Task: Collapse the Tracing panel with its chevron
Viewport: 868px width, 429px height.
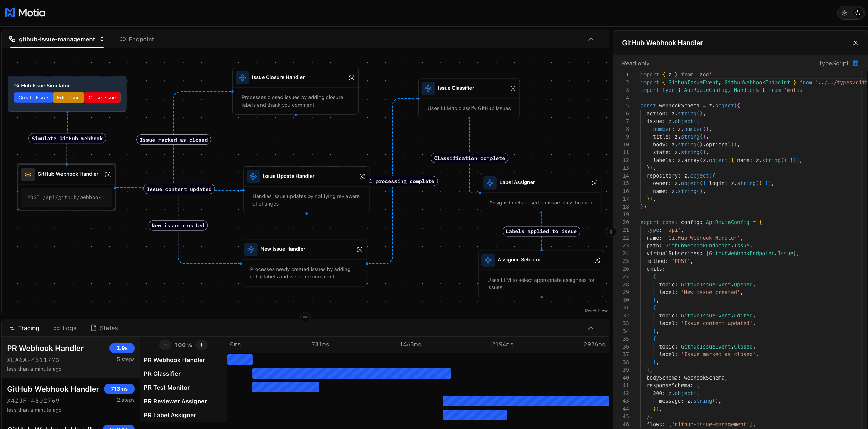Action: [591, 328]
